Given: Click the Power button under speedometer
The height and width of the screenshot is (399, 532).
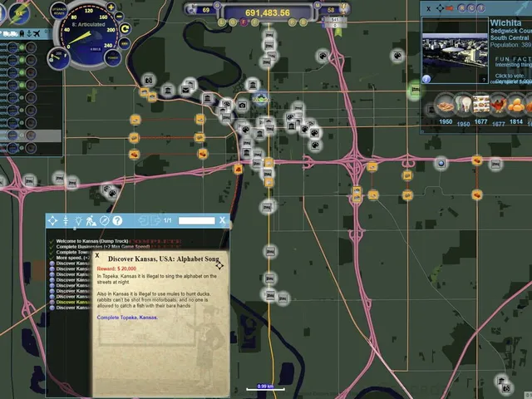Looking at the screenshot, I should (x=113, y=58).
